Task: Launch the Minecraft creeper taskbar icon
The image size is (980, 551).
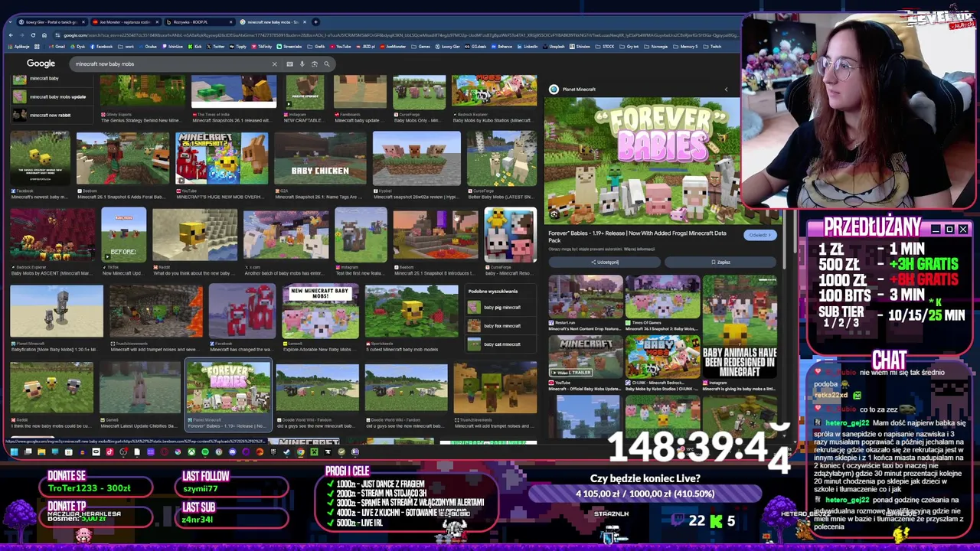Action: (x=314, y=452)
